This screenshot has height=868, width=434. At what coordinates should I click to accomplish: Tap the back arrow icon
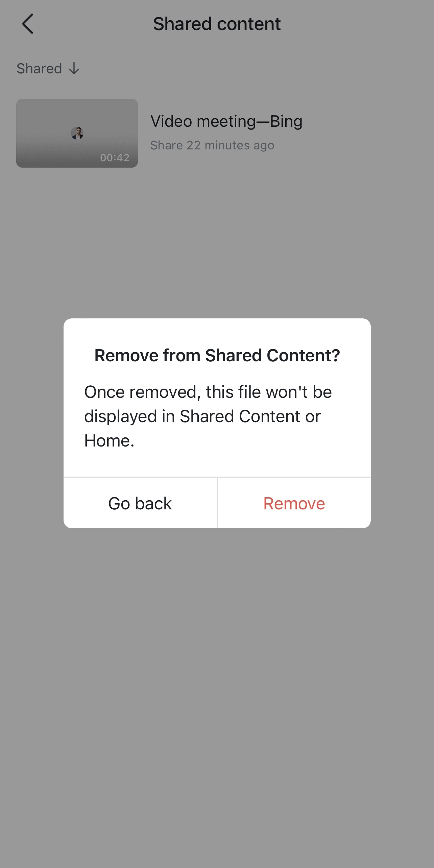click(x=28, y=24)
